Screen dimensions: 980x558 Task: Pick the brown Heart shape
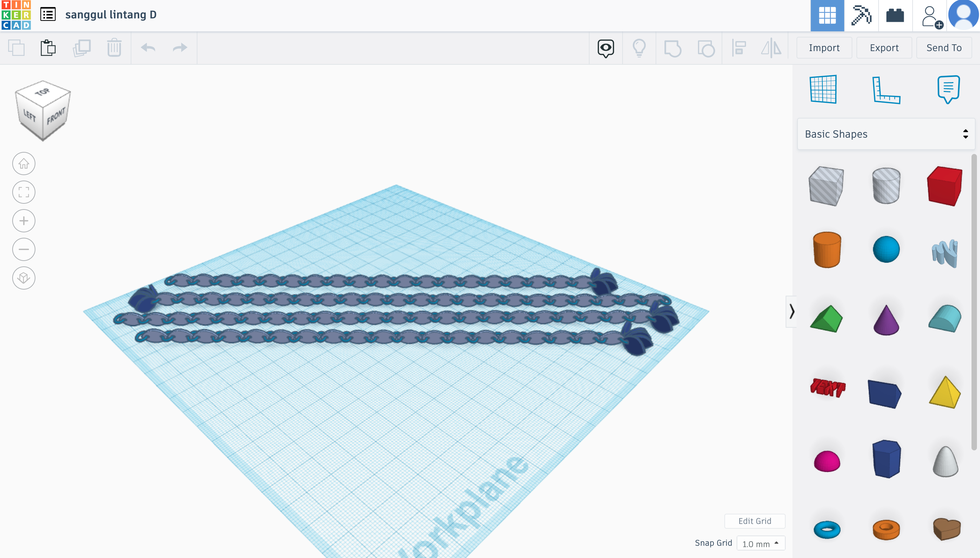[947, 529]
